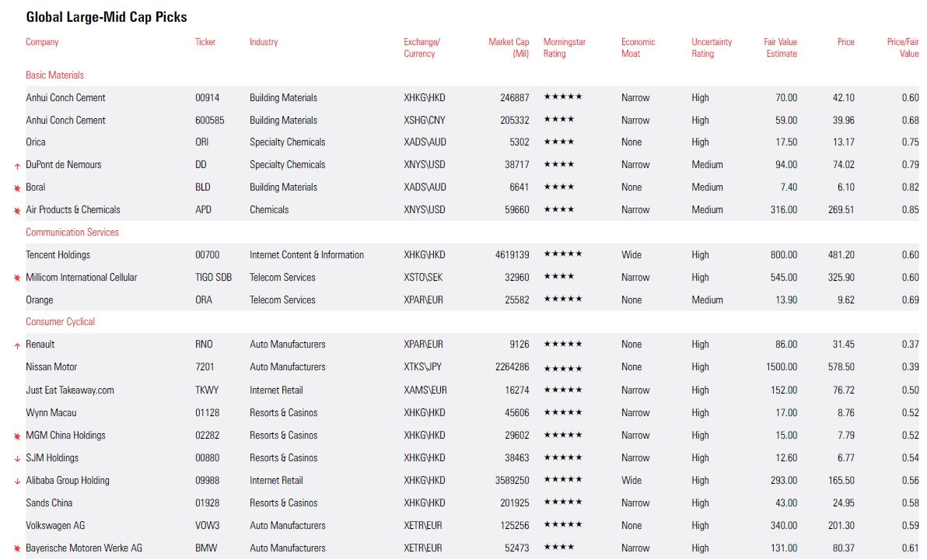Click the down arrow beside SJM Holdings
This screenshot has width=927, height=560.
[17, 459]
